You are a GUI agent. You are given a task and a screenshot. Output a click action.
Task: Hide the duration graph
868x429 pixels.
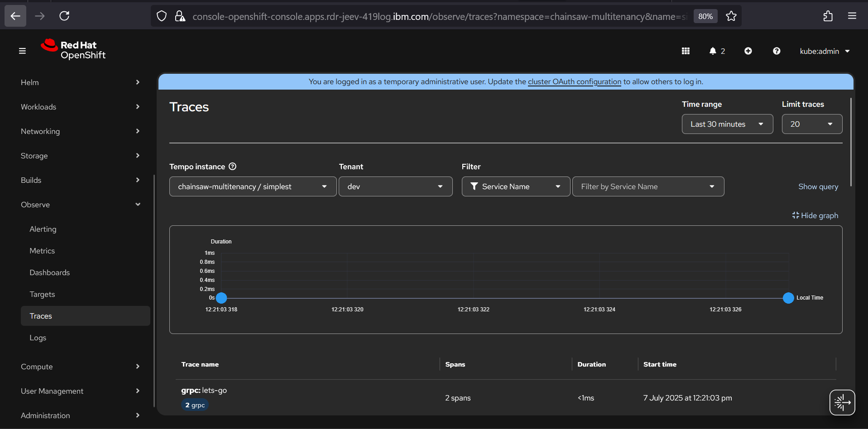pos(815,215)
